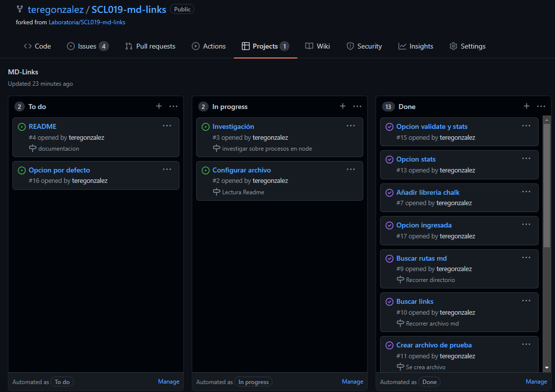
Task: Open the Wiki tab
Action: click(318, 46)
